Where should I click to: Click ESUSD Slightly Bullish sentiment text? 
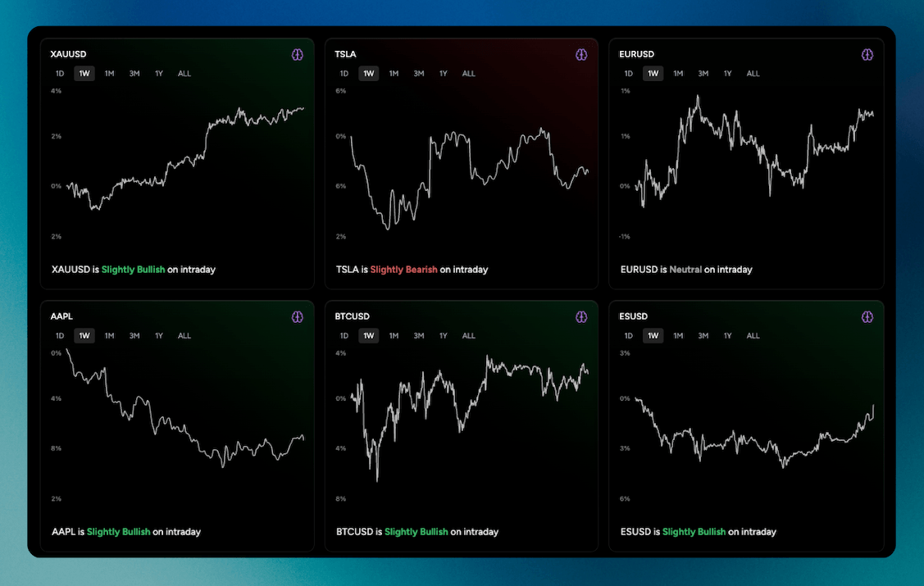point(694,532)
